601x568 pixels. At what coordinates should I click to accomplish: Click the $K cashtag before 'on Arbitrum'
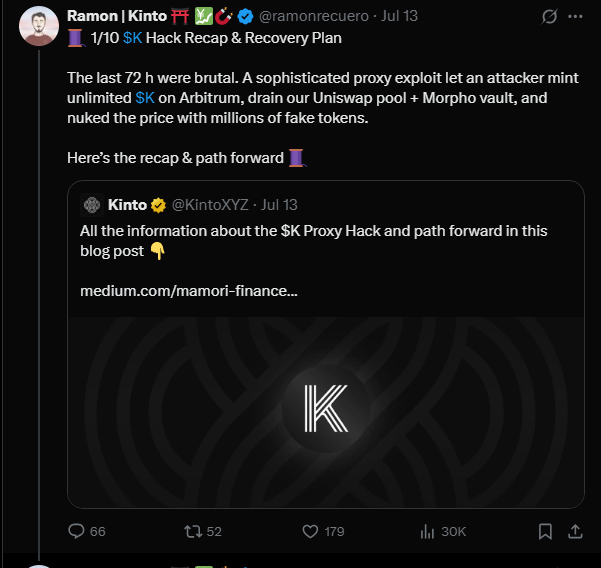click(145, 98)
